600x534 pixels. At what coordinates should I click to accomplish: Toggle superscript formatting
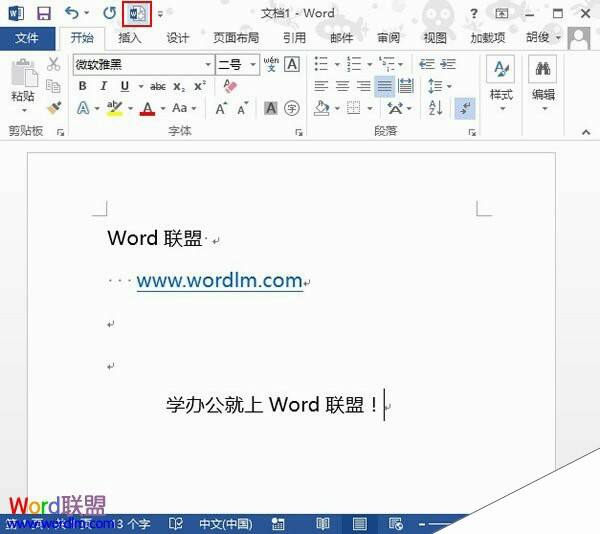tap(200, 86)
